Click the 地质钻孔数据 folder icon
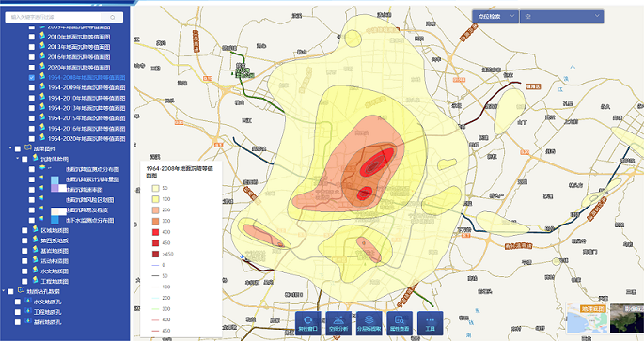Image resolution: width=644 pixels, height=341 pixels. coord(22,291)
